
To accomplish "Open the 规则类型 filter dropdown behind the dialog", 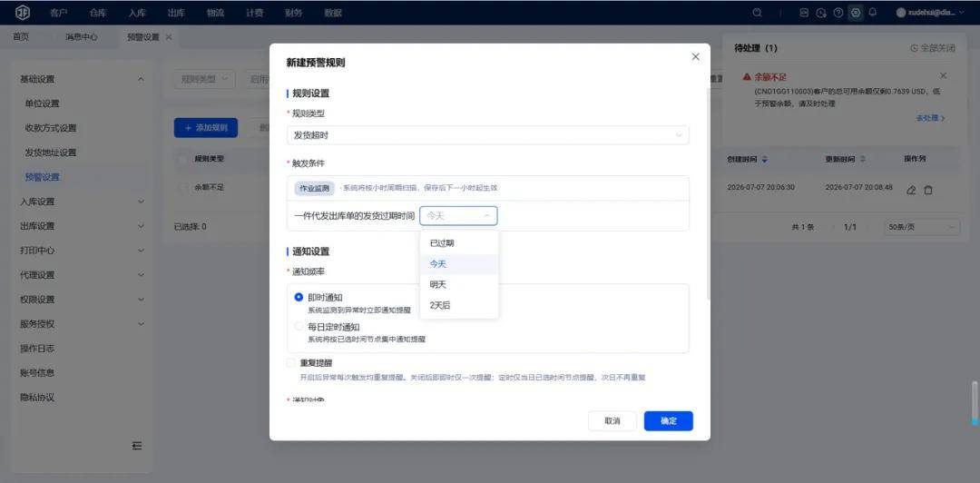I will [204, 79].
